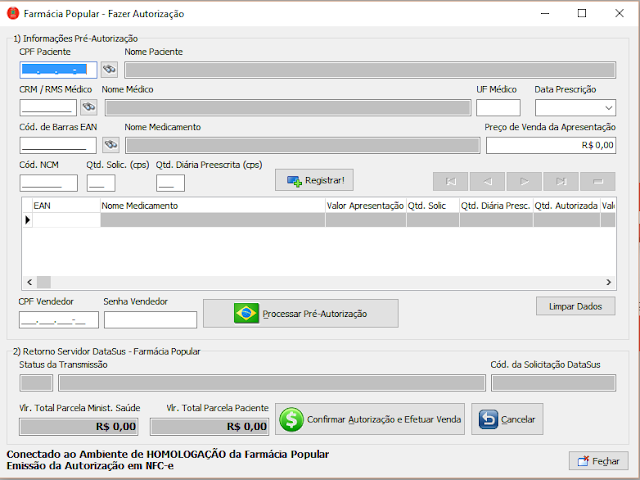Go to last record navigator button
This screenshot has width=640, height=480.
coord(561,181)
